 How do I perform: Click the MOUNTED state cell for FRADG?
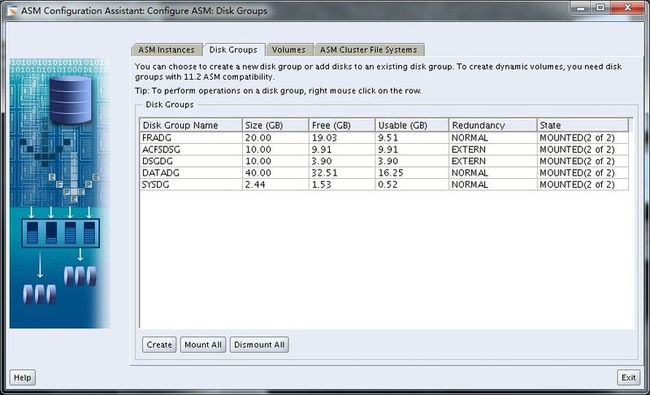[582, 138]
